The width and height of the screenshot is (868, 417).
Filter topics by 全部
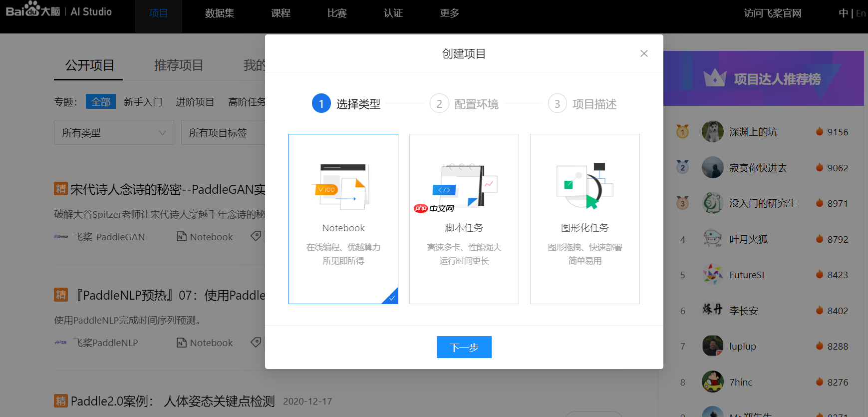[x=101, y=102]
